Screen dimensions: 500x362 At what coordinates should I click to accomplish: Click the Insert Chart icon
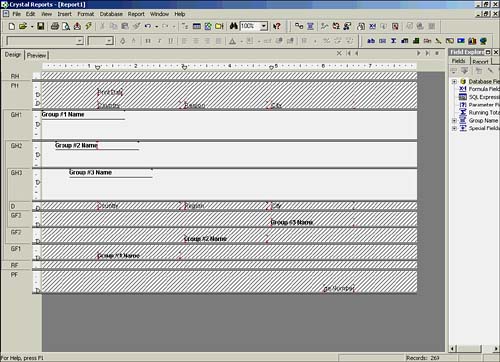click(472, 41)
